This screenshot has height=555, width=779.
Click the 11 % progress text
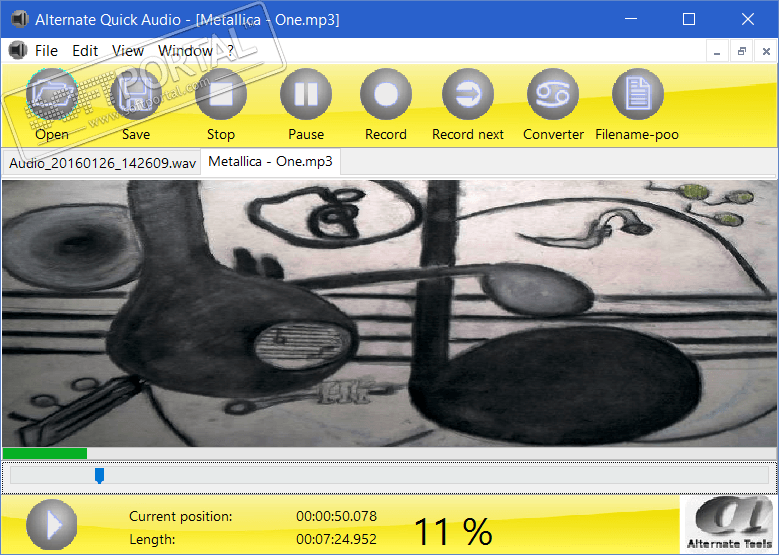pyautogui.click(x=453, y=532)
